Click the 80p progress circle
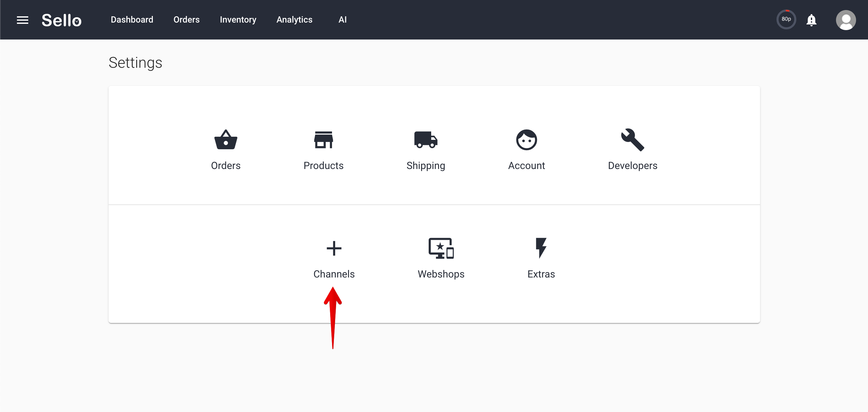Screen dimensions: 868x412 786,19
